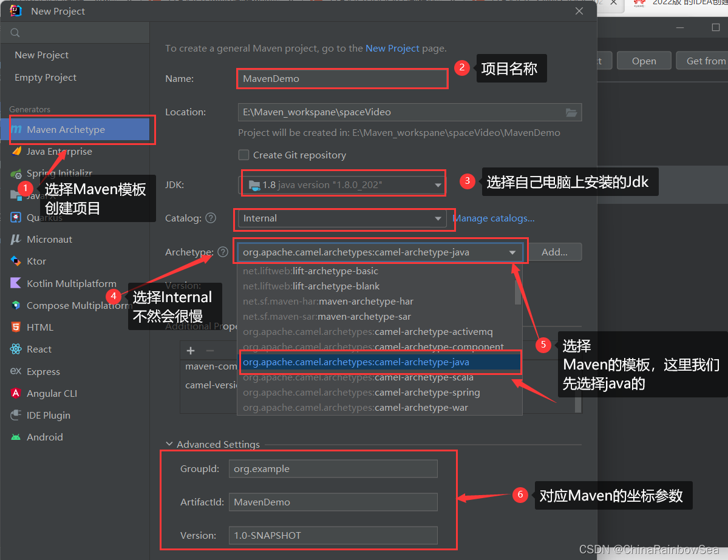Image resolution: width=728 pixels, height=560 pixels.
Task: Click the Add... archetype button
Action: tap(554, 252)
